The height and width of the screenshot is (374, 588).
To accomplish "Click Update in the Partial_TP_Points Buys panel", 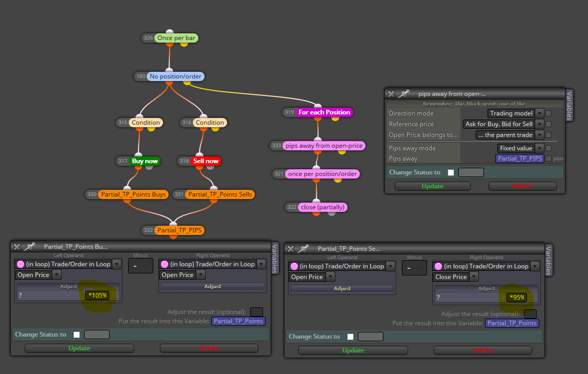I will click(79, 348).
